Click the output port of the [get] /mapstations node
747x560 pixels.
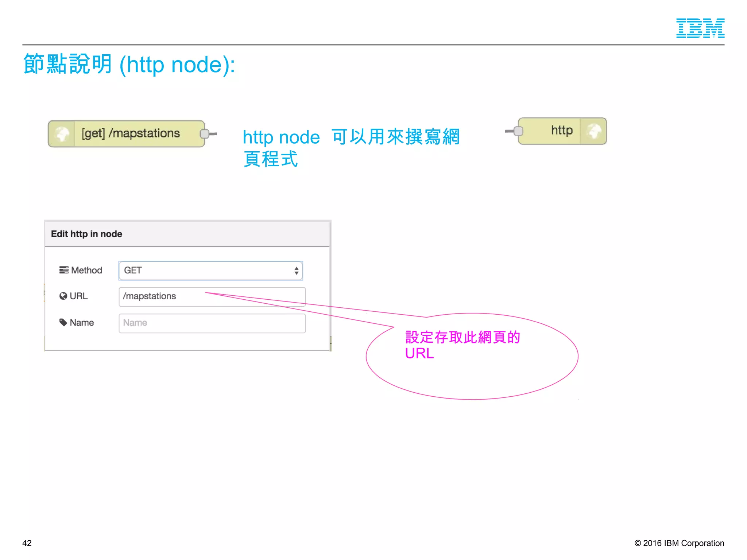pyautogui.click(x=205, y=134)
